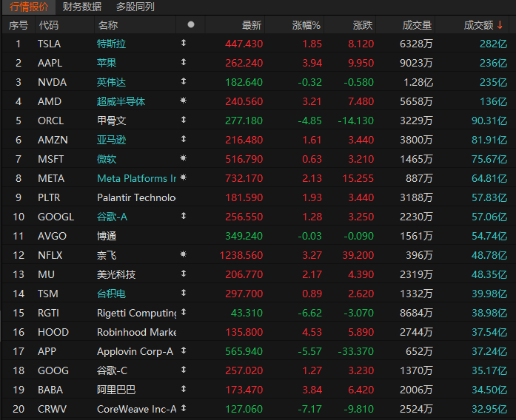Click the up-down arrow icon in NVDA row
This screenshot has width=516, height=420.
pyautogui.click(x=184, y=81)
